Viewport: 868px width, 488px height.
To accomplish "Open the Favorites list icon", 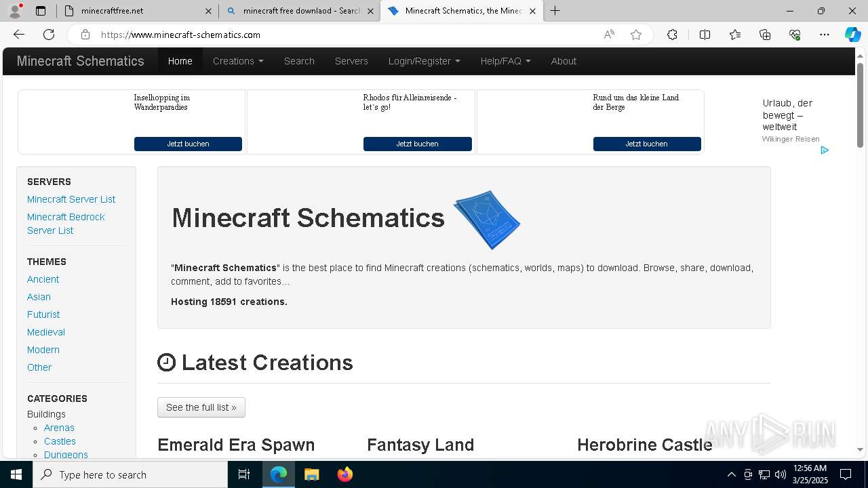I will tap(735, 35).
